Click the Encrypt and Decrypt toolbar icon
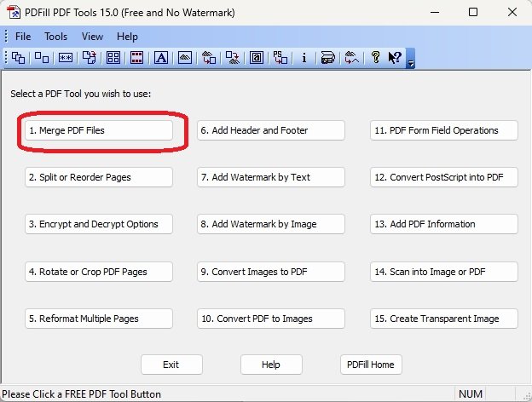 [x=66, y=58]
